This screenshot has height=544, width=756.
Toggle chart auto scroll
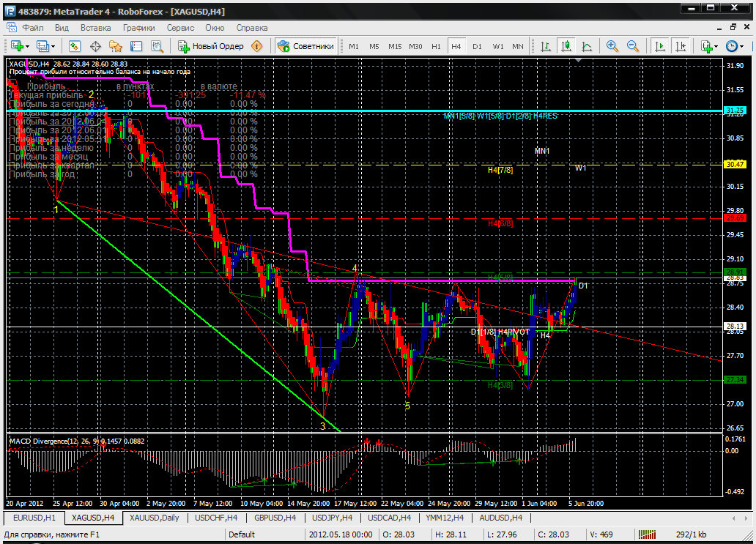[x=660, y=46]
